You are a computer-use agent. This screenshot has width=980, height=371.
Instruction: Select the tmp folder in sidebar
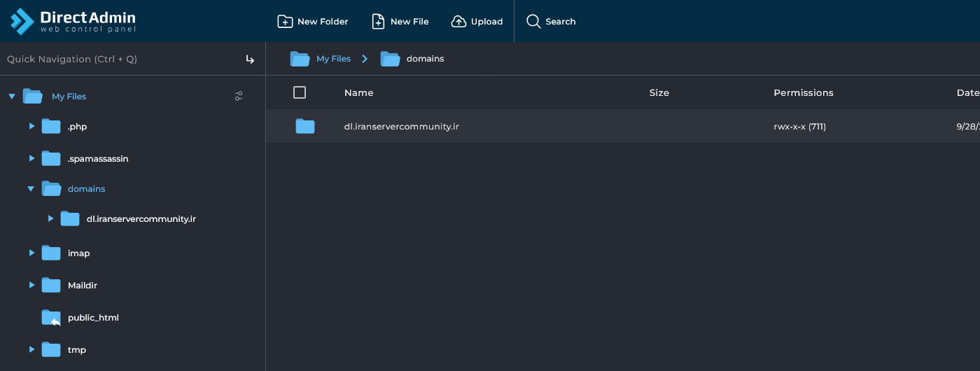click(x=77, y=350)
